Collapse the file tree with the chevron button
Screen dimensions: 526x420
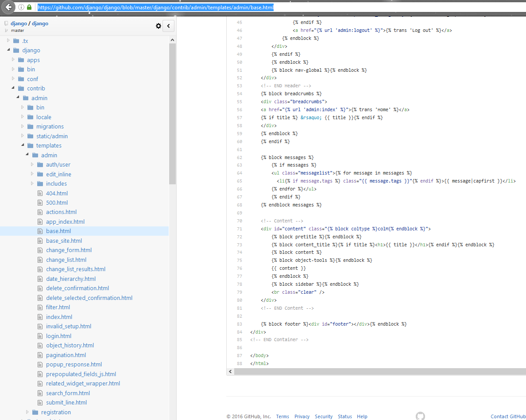pyautogui.click(x=168, y=26)
